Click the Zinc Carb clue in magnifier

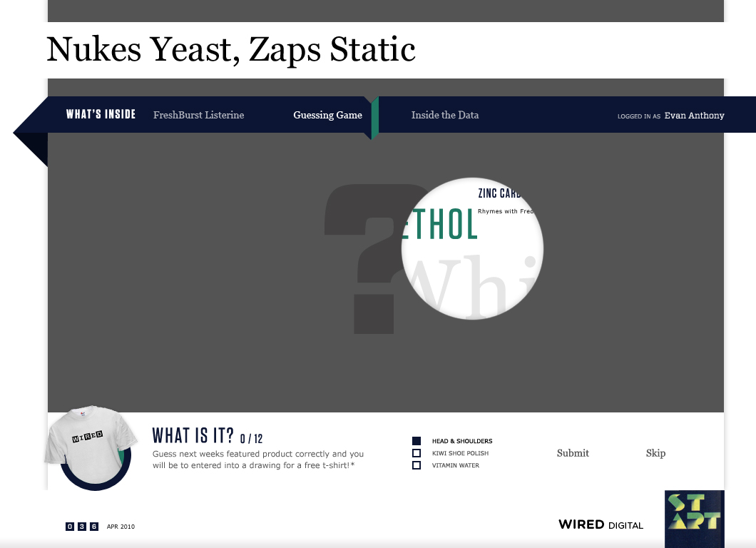click(499, 193)
